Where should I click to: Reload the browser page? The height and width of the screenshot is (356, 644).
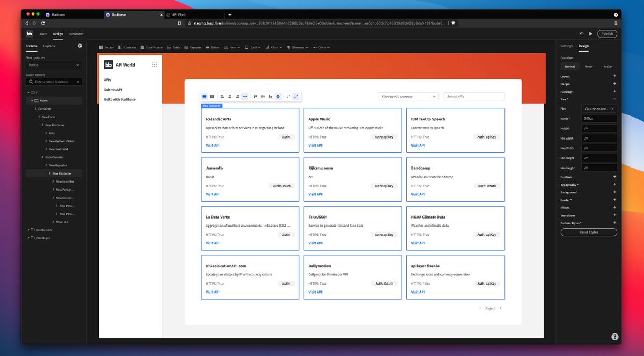click(x=42, y=23)
